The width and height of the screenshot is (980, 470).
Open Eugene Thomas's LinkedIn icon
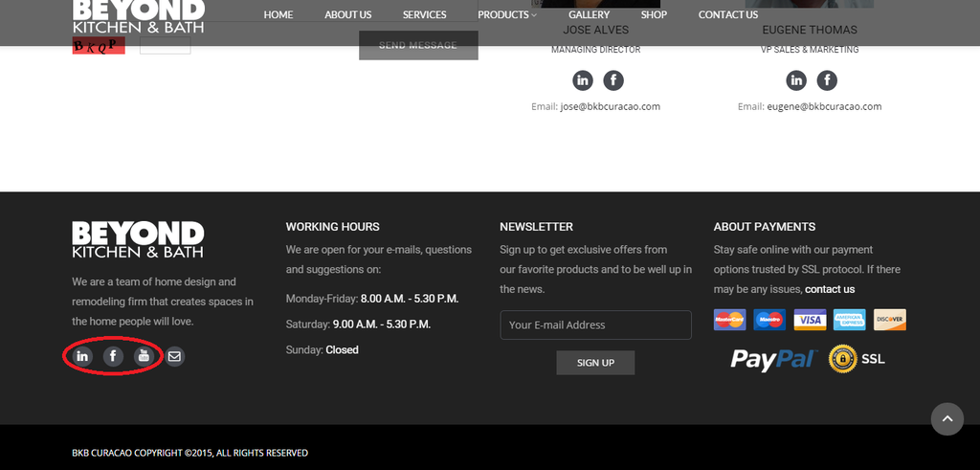(796, 80)
